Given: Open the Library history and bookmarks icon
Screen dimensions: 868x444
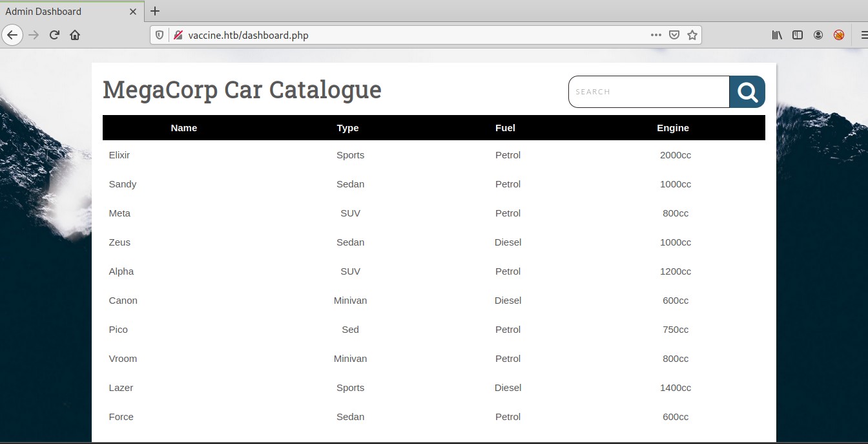Looking at the screenshot, I should pyautogui.click(x=777, y=35).
